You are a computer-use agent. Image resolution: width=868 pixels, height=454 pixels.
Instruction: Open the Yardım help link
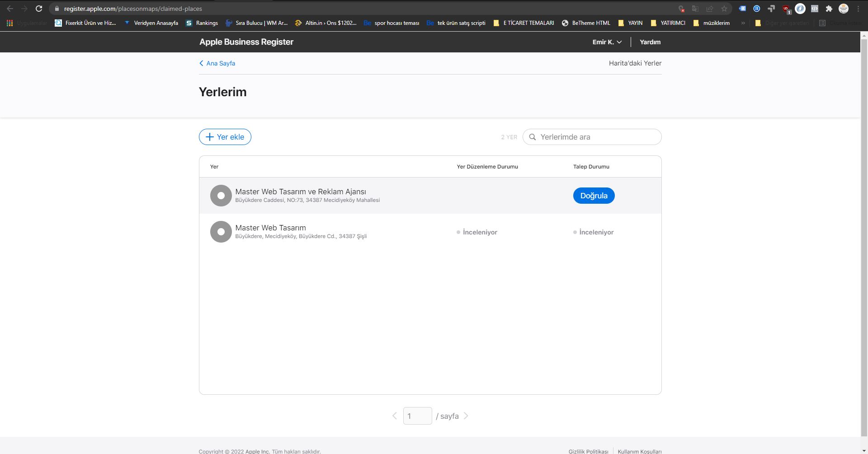pyautogui.click(x=650, y=42)
